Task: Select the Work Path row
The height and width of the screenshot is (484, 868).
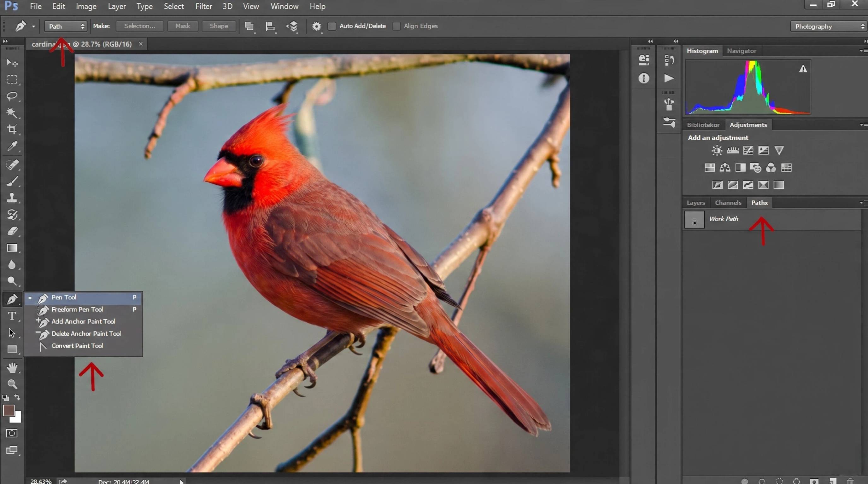Action: click(x=772, y=219)
